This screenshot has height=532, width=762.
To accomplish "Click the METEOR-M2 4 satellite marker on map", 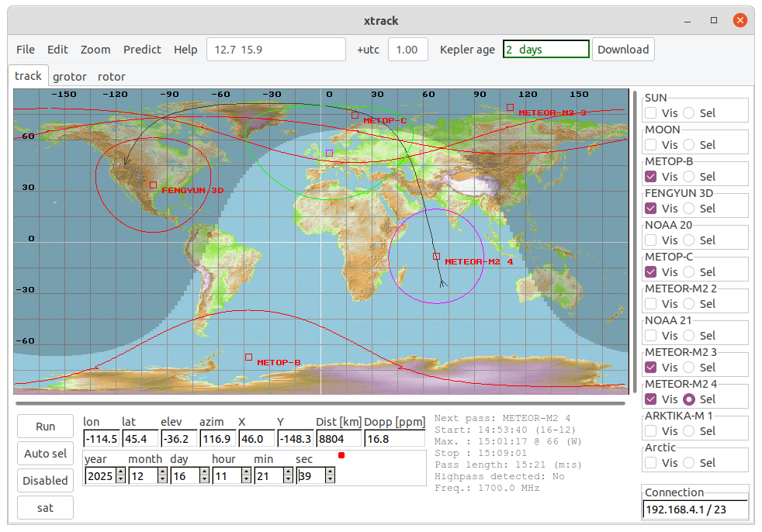I will tap(436, 256).
